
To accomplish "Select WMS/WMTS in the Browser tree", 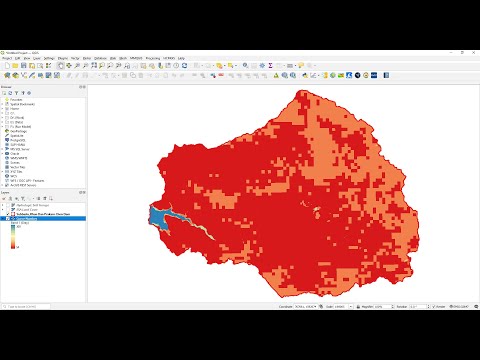I will pos(18,158).
